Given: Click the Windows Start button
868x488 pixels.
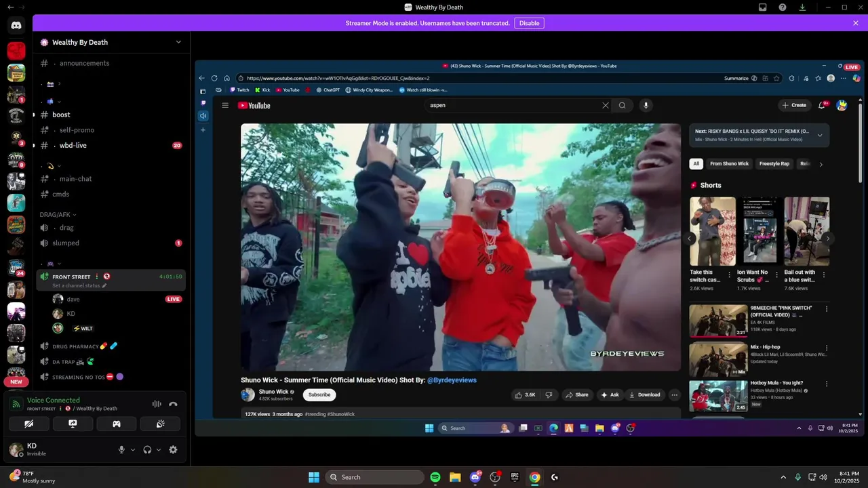Looking at the screenshot, I should 314,477.
